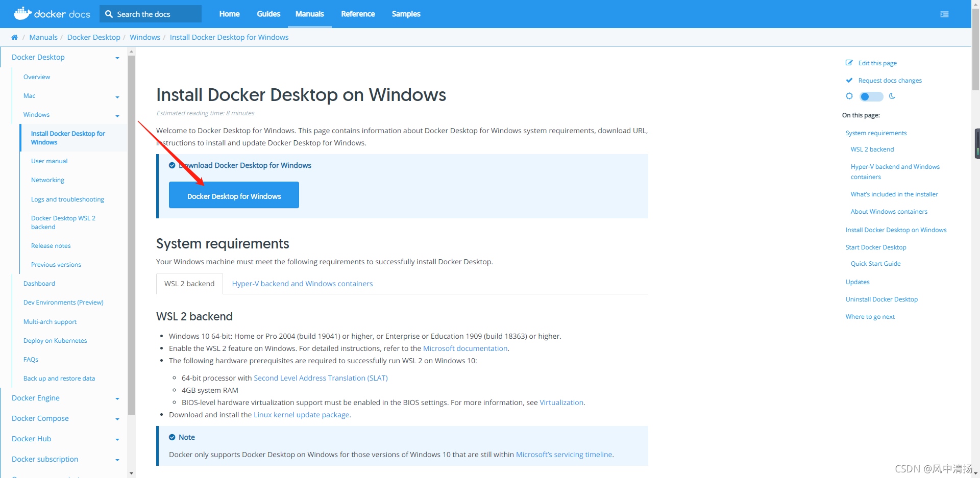Open the Home nav item
The height and width of the screenshot is (478, 980).
(x=229, y=14)
